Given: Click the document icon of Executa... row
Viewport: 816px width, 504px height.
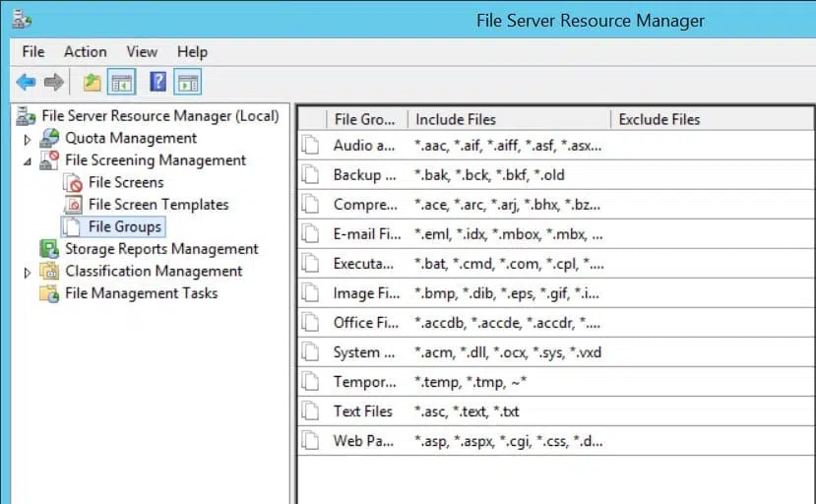Looking at the screenshot, I should (x=311, y=264).
